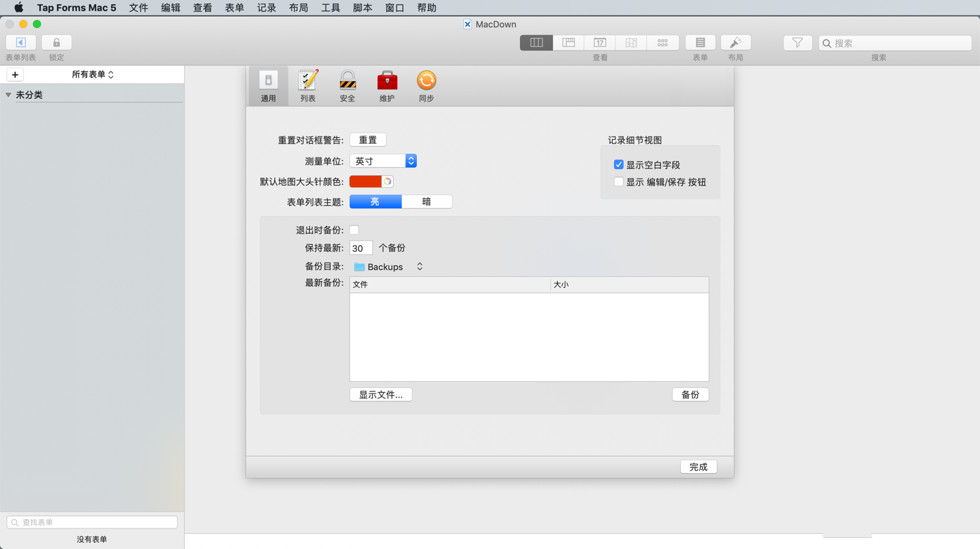Open the 布局 menu in the menu bar
The image size is (980, 549).
(x=298, y=8)
